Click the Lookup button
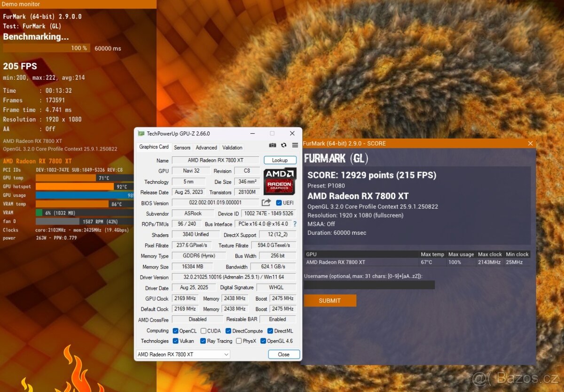Image resolution: width=564 pixels, height=392 pixels. pyautogui.click(x=280, y=160)
